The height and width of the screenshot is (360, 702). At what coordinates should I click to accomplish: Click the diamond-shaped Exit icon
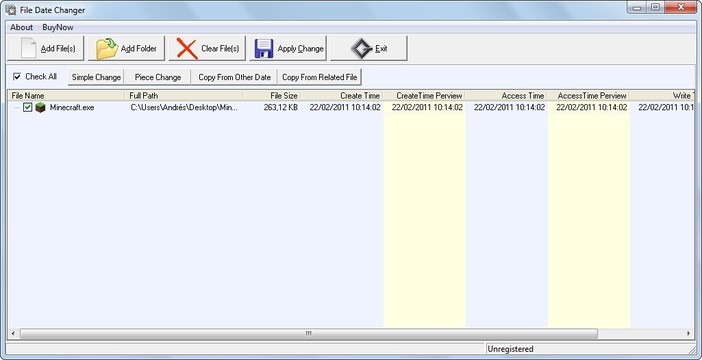point(361,48)
